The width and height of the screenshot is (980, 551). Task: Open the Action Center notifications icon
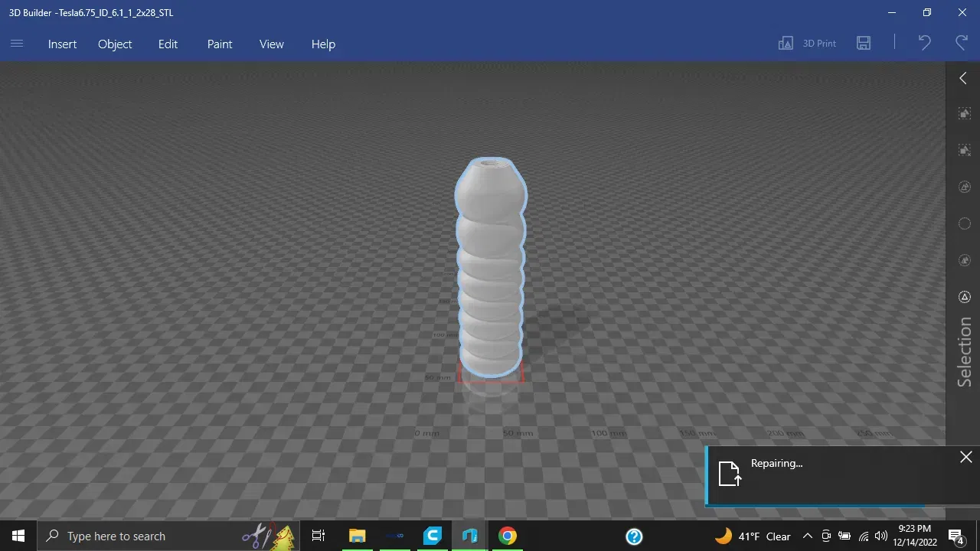click(956, 536)
